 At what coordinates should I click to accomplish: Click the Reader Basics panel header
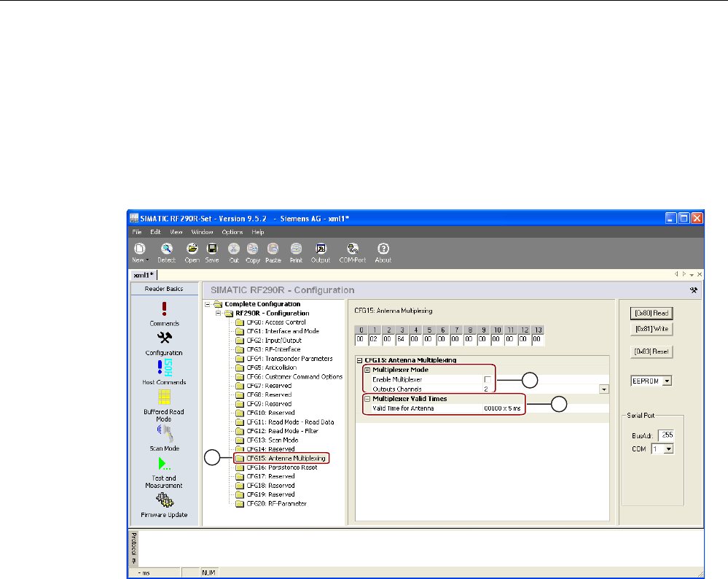(x=164, y=289)
